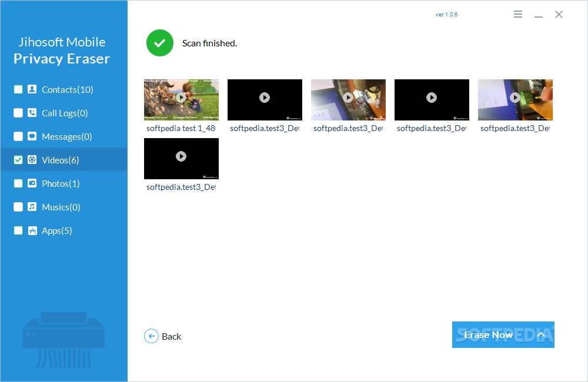Tick the Messages(0) checkbox
The image size is (588, 382).
[18, 136]
